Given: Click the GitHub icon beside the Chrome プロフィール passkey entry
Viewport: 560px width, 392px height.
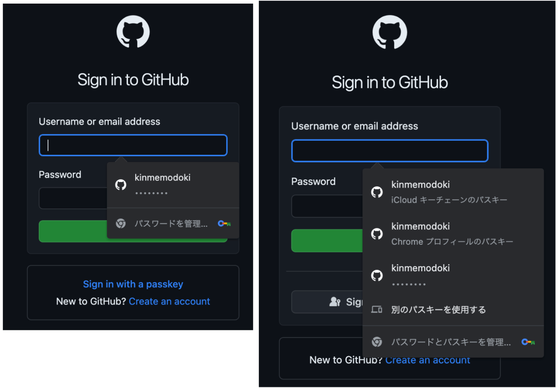Looking at the screenshot, I should click(377, 234).
